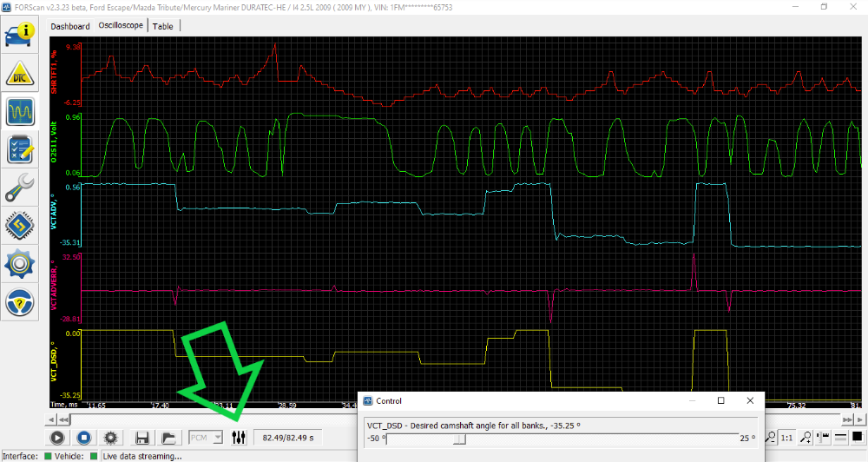Image resolution: width=868 pixels, height=462 pixels.
Task: Switch to the Dashboard tab
Action: 70,26
